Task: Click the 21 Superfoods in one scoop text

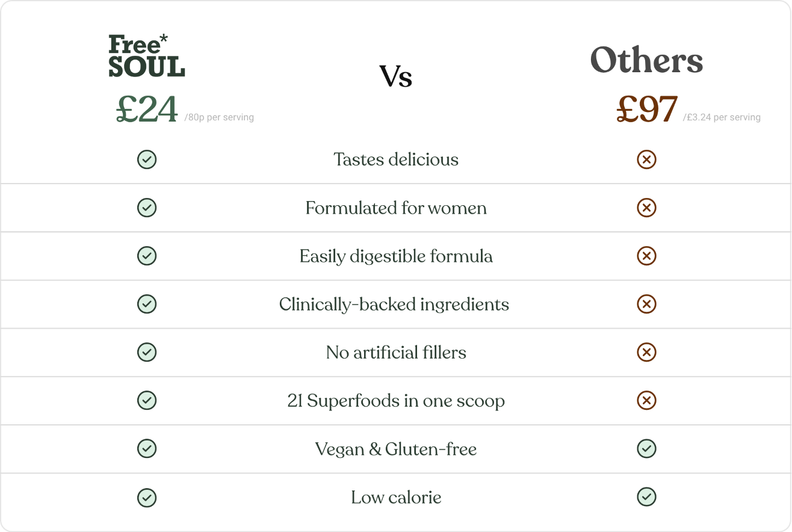Action: (396, 401)
